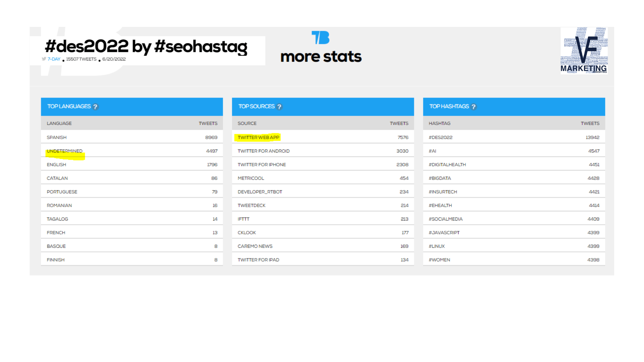Click the VF Marketing logo image
This screenshot has height=362, width=644.
[x=584, y=50]
